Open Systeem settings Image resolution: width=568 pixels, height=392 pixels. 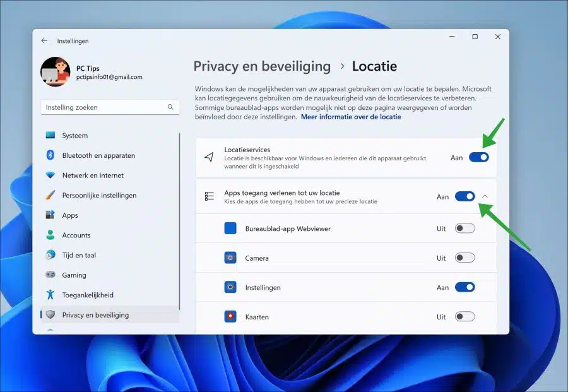[x=110, y=135]
